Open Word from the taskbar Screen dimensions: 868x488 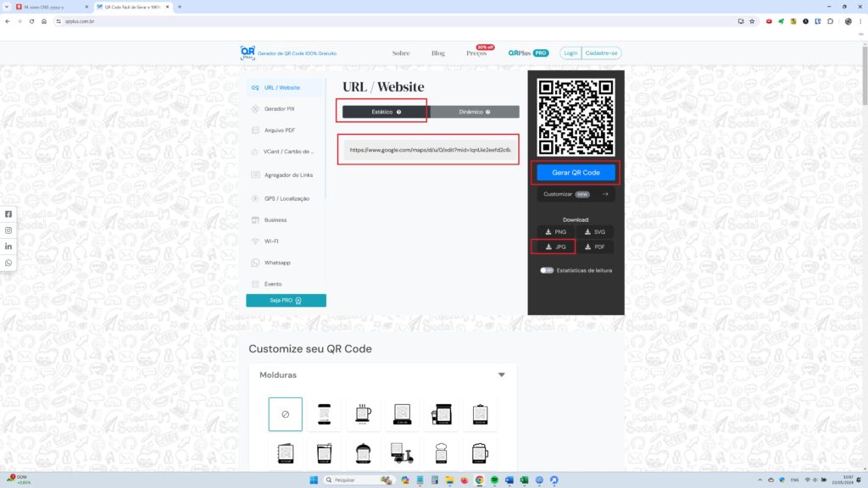click(509, 480)
